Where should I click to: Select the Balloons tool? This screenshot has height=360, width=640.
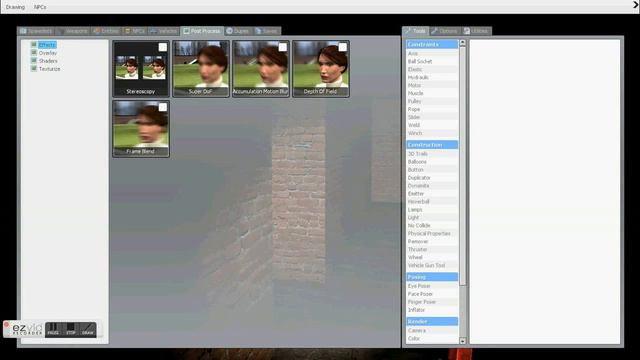pos(432,162)
